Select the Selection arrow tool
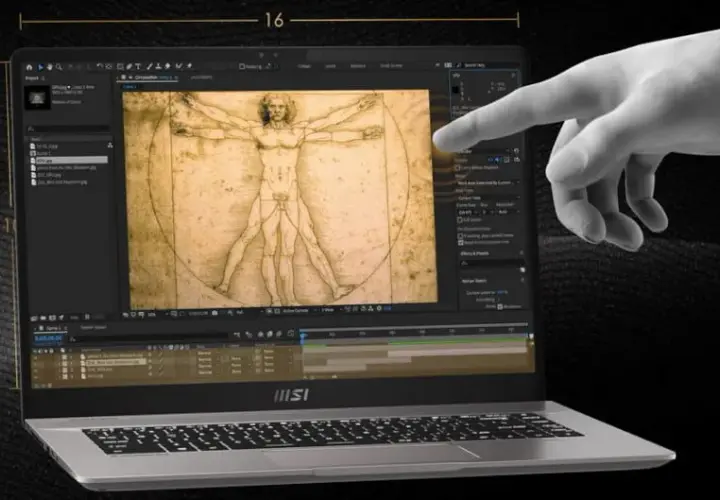This screenshot has height=500, width=720. click(x=40, y=67)
